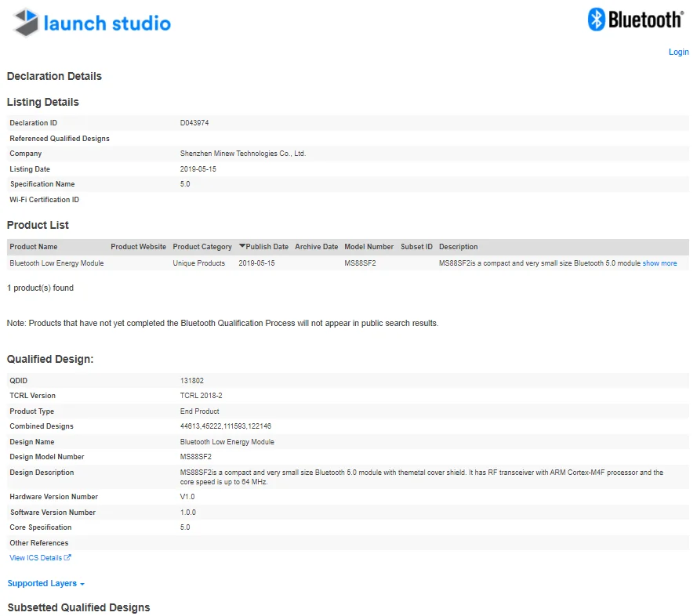Select Combined Designs value 44613,45222,111593,122146
Image resolution: width=697 pixels, height=616 pixels.
coord(225,426)
